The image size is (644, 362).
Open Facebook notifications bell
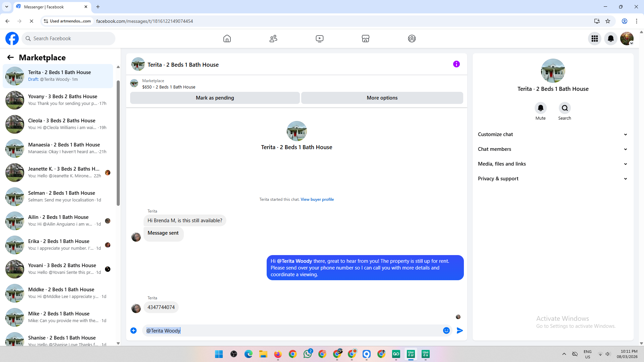[x=611, y=39]
